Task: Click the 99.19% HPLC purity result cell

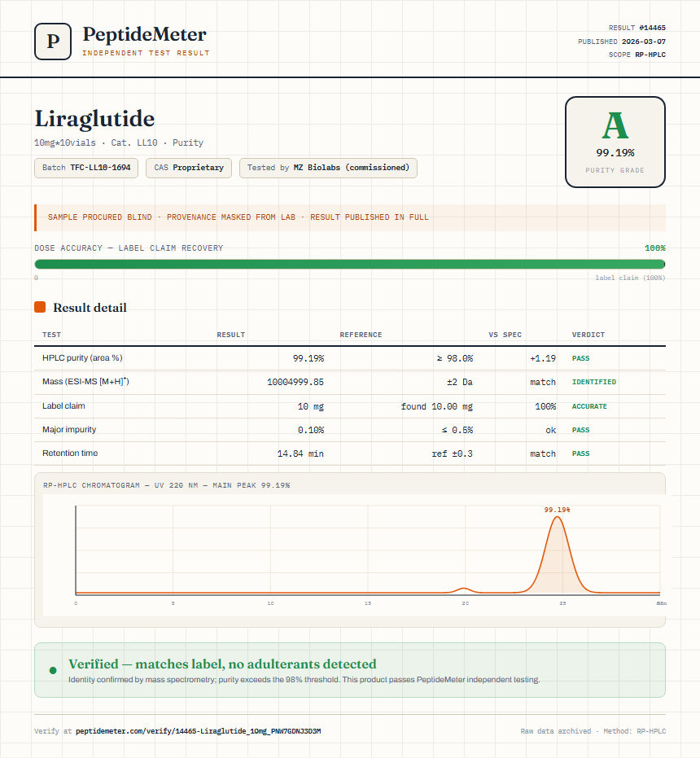Action: click(308, 358)
